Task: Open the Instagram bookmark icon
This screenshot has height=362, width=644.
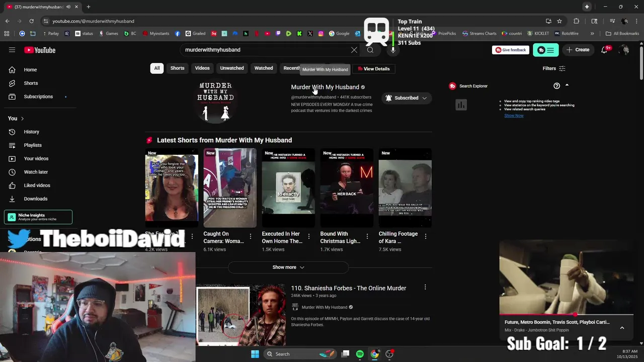Action: (x=321, y=34)
